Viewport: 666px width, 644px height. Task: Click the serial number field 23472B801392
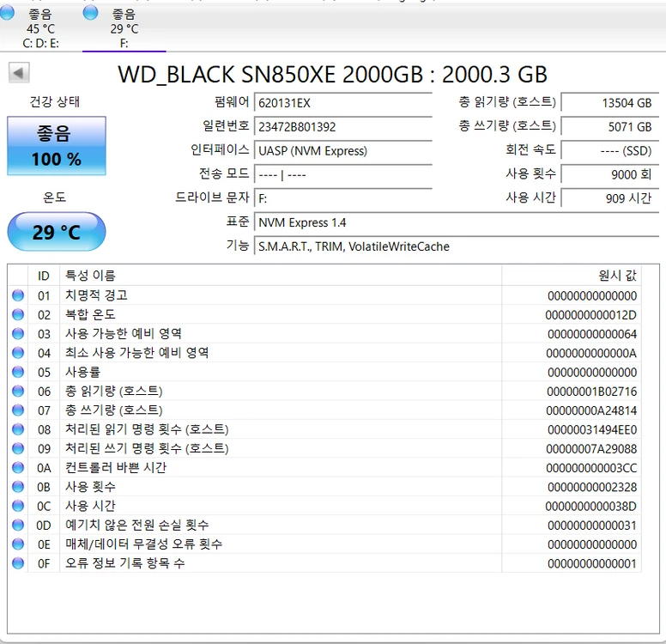point(342,127)
